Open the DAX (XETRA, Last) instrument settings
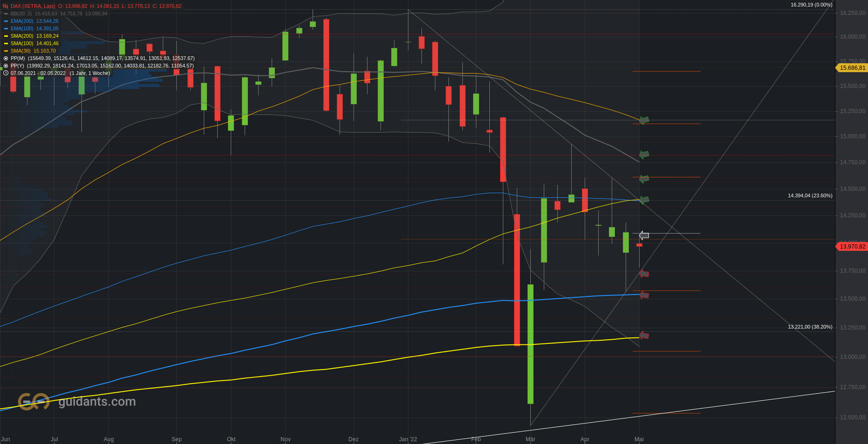This screenshot has width=868, height=444. tap(33, 6)
